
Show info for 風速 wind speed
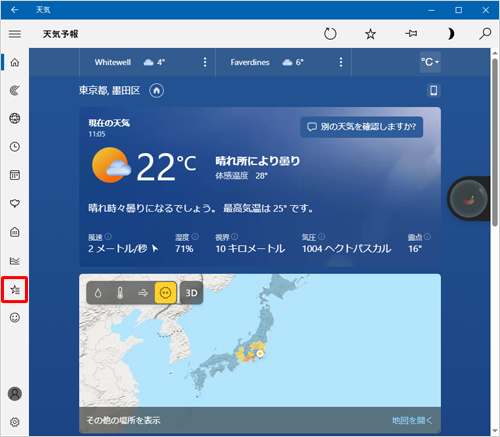[108, 237]
